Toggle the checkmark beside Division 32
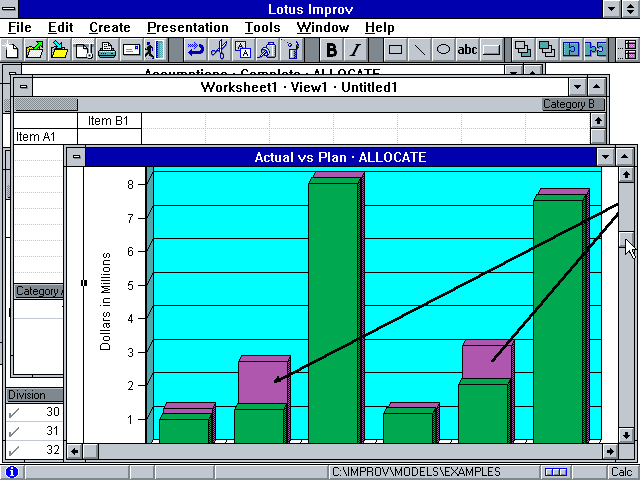Screen dimensions: 640x480 pos(14,451)
